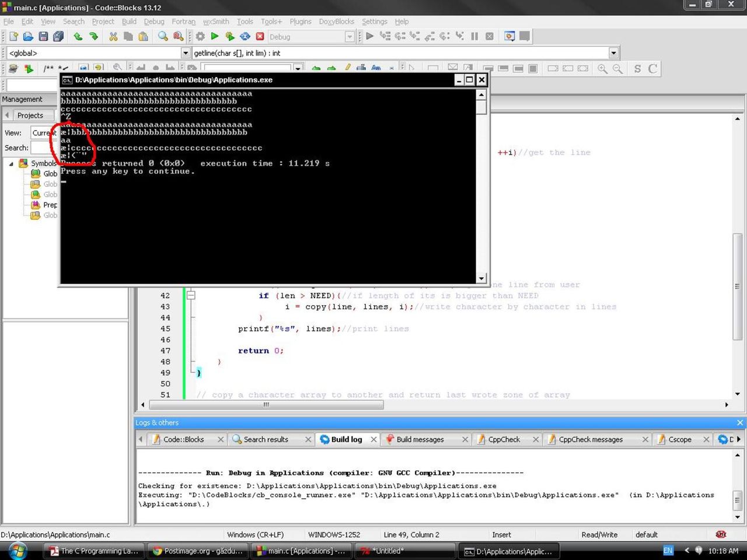Switch to the CppCheck log tab
The height and width of the screenshot is (560, 747).
coord(504,439)
